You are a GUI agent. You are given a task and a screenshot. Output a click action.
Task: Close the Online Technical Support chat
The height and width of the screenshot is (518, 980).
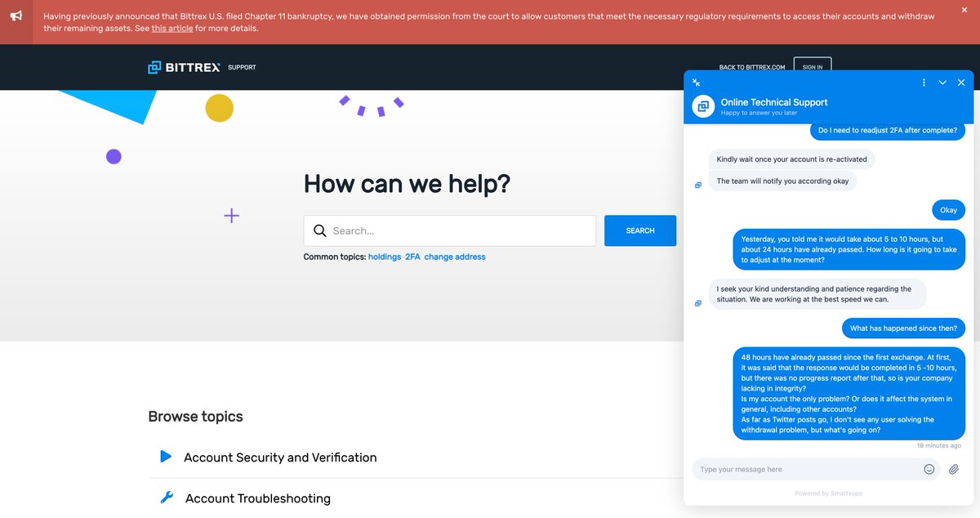[961, 83]
